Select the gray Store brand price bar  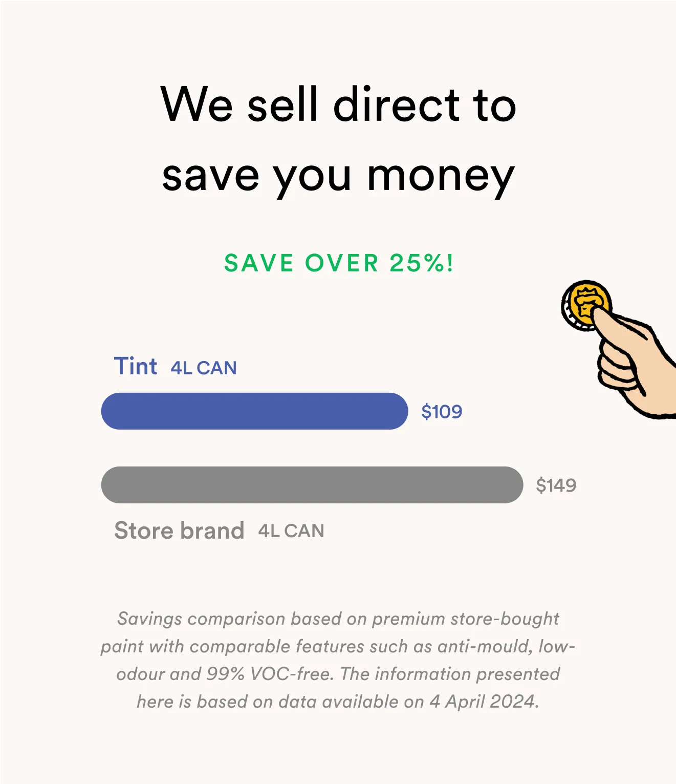point(312,485)
